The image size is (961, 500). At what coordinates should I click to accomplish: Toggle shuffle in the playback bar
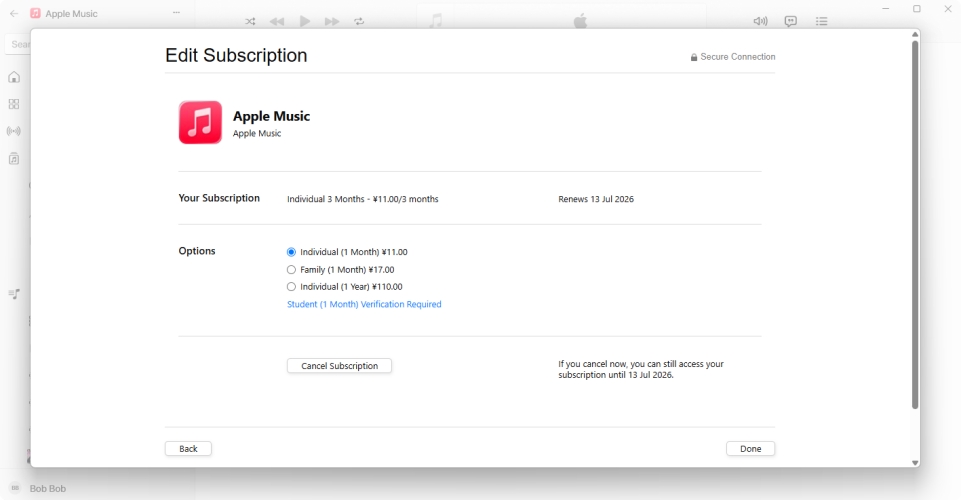(250, 21)
